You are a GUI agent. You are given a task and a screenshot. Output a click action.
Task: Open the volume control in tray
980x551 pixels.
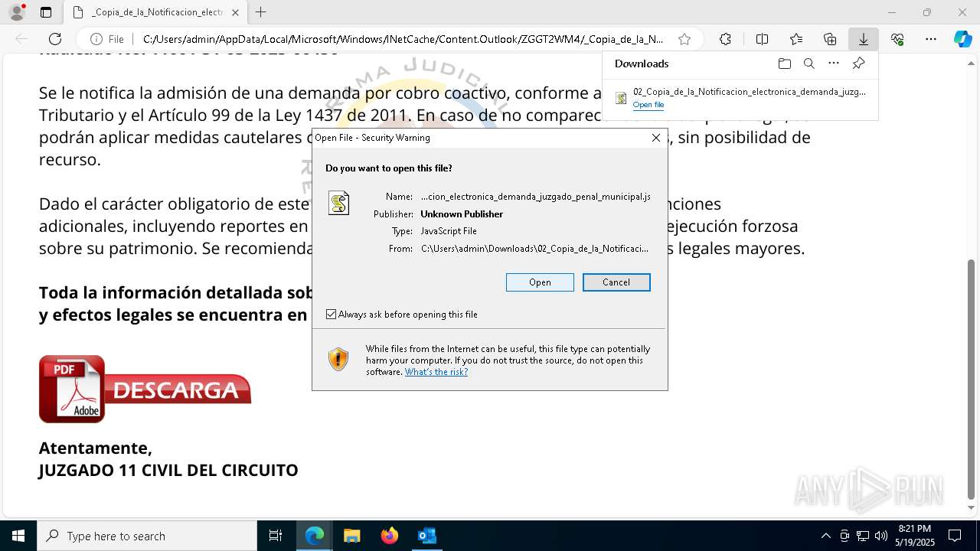(x=881, y=536)
